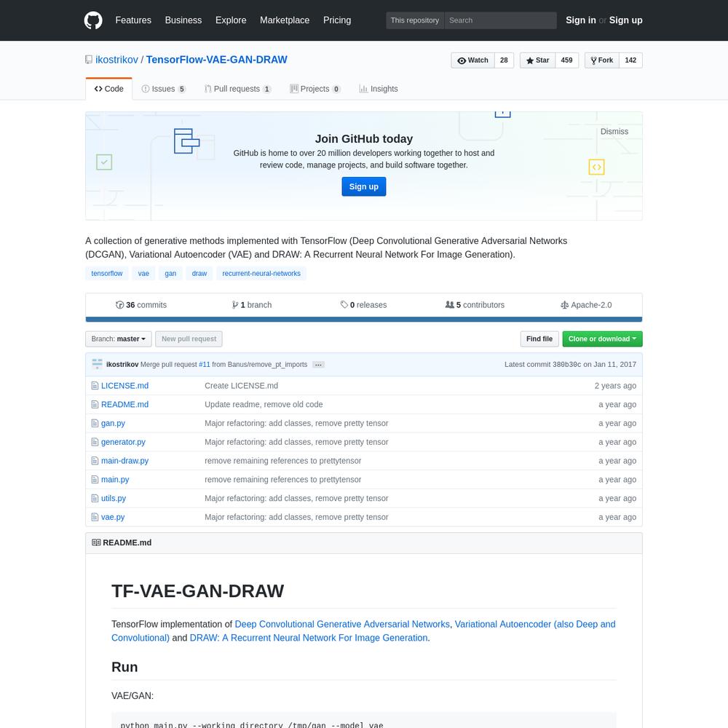Image resolution: width=728 pixels, height=728 pixels.
Task: Open the Clone or download dropdown
Action: 602,339
